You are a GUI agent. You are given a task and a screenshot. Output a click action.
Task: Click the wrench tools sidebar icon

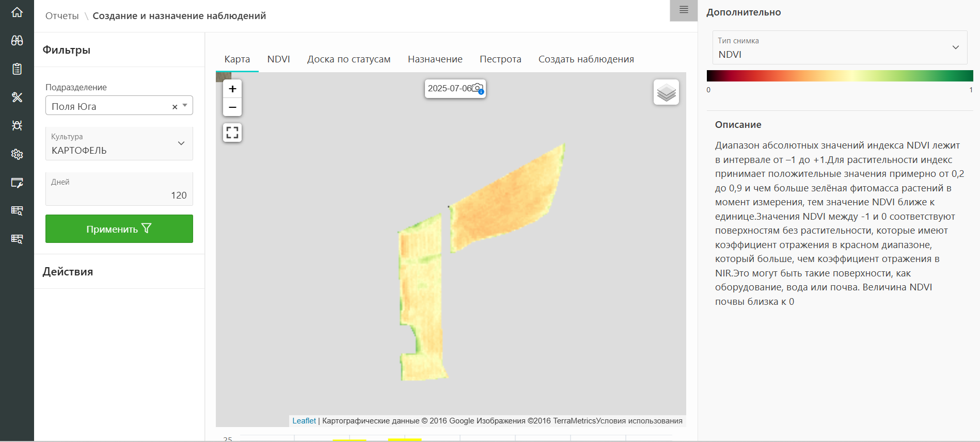point(17,97)
